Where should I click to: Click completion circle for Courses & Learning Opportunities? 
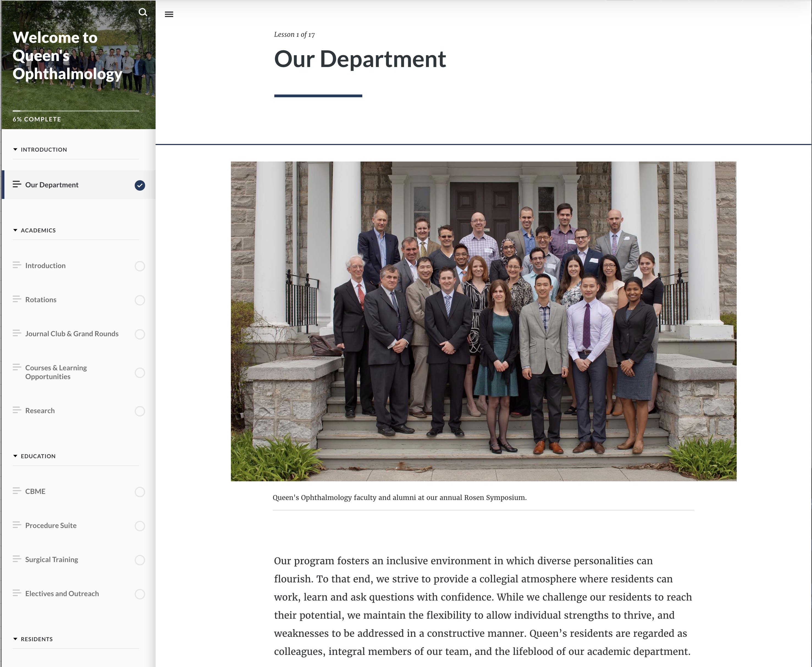point(140,373)
